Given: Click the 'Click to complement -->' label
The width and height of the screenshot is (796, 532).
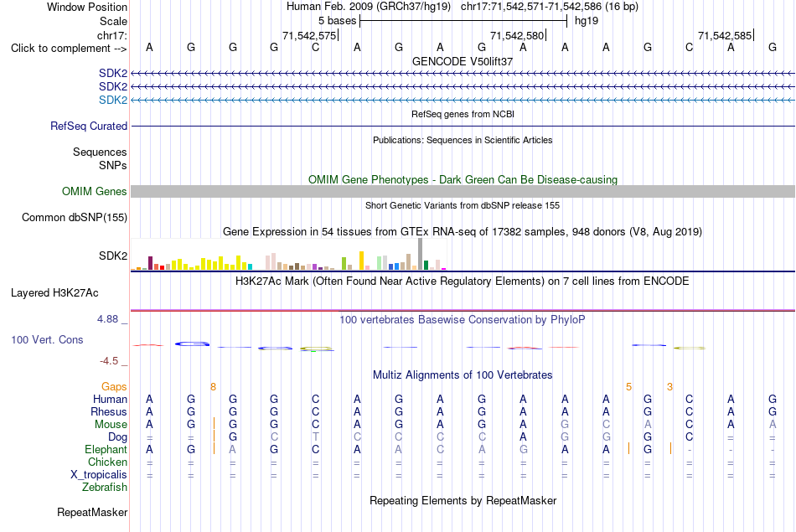Looking at the screenshot, I should click(69, 49).
